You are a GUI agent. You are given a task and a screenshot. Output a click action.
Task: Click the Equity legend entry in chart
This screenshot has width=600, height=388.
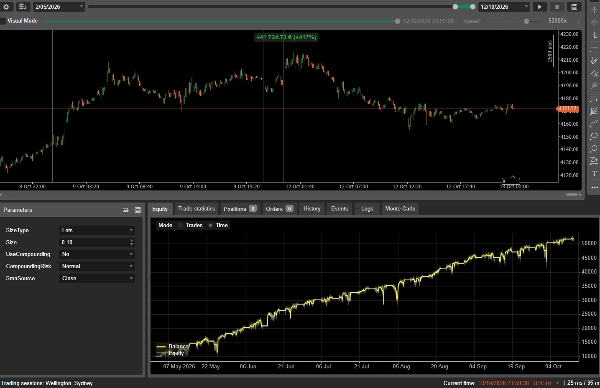click(x=171, y=353)
